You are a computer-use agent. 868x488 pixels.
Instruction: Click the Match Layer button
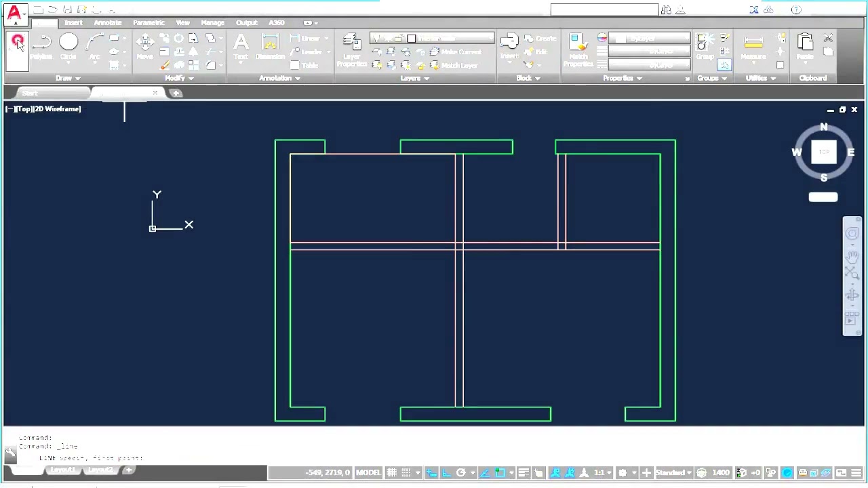[454, 66]
